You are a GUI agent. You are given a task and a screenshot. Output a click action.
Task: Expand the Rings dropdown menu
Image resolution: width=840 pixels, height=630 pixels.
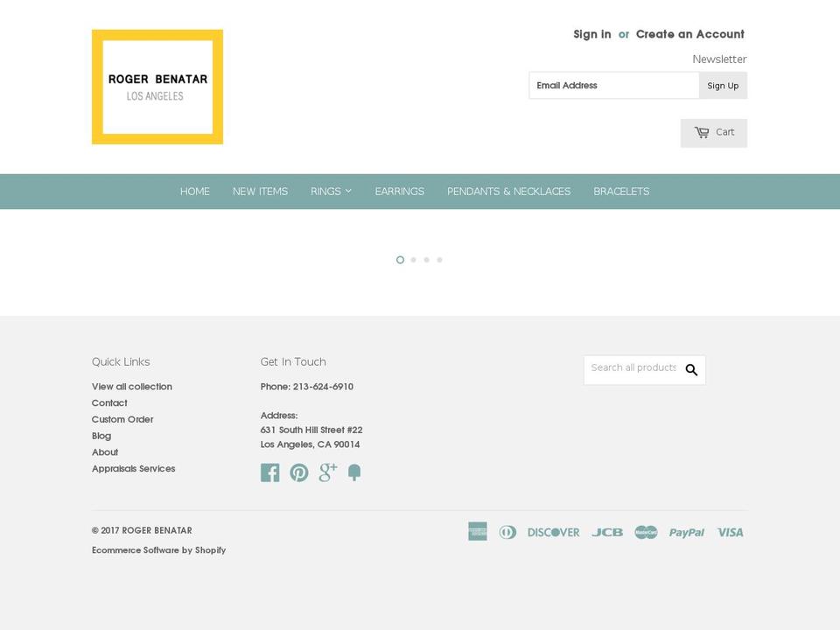[x=331, y=192]
